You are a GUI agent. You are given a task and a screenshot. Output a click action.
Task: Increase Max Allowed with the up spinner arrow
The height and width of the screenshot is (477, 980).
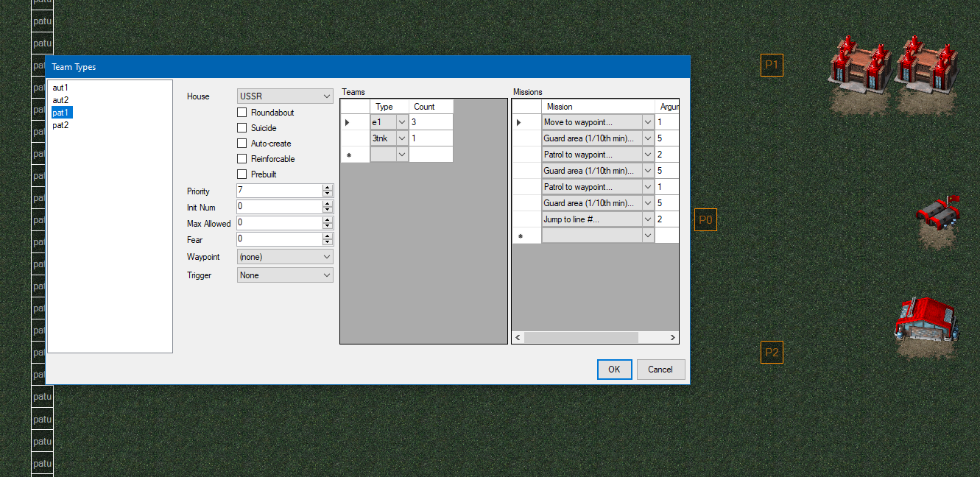click(328, 219)
